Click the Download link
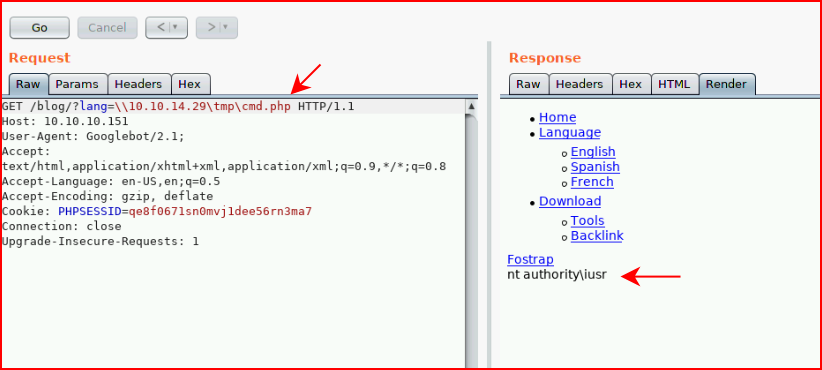Viewport: 822px width, 370px height. pyautogui.click(x=570, y=201)
